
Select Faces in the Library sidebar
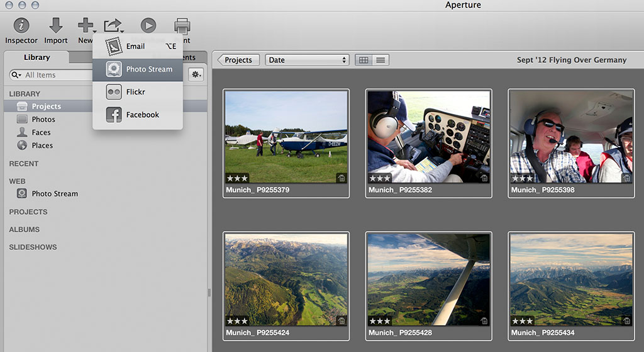pos(41,132)
